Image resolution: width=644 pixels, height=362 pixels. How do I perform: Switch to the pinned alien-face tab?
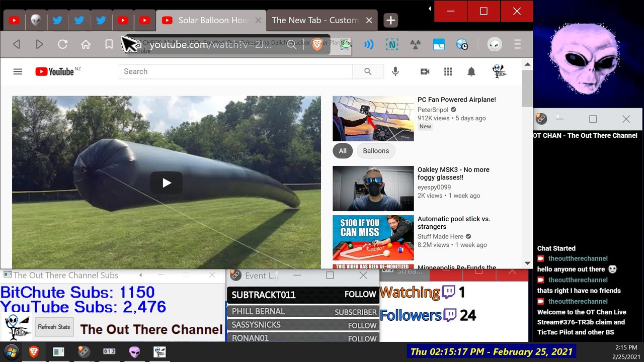tap(36, 20)
